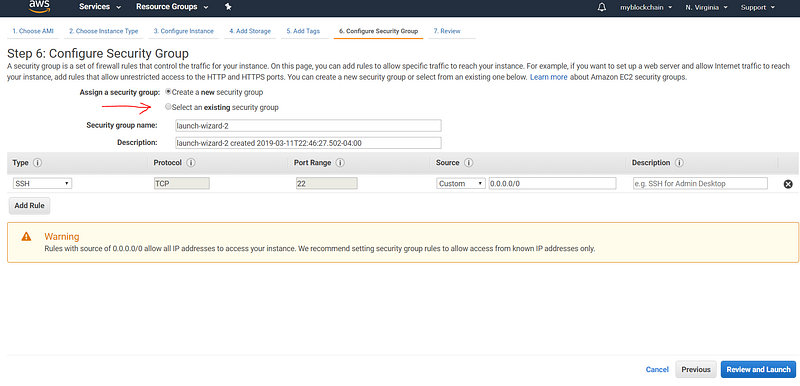Click the Step 6: Configure Security Group heading
Screen dimensions: 800x386
(x=98, y=54)
